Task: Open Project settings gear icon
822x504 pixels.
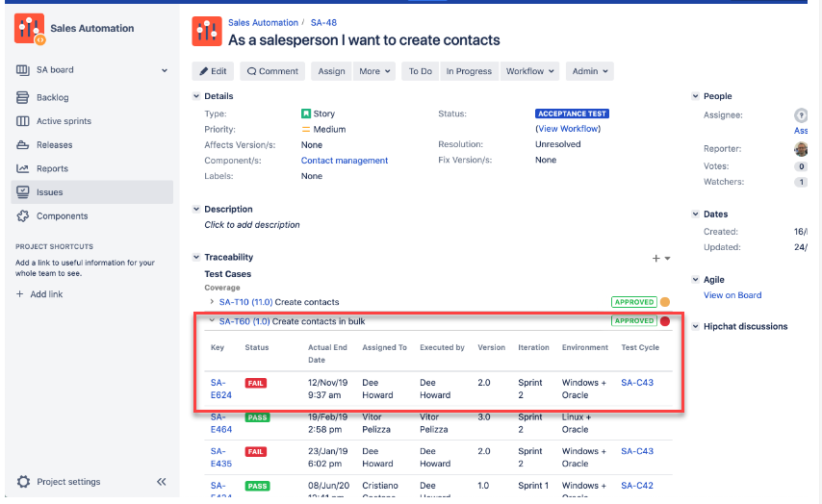Action: coord(23,482)
